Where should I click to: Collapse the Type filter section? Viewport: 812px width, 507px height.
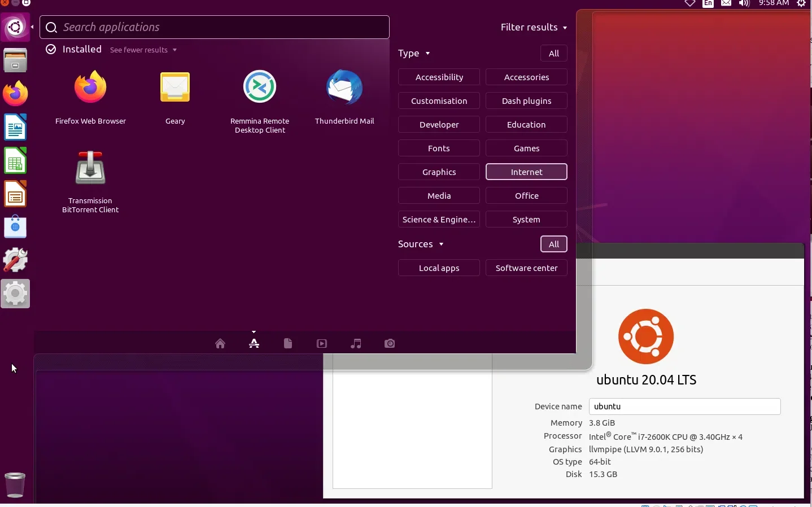(x=414, y=53)
